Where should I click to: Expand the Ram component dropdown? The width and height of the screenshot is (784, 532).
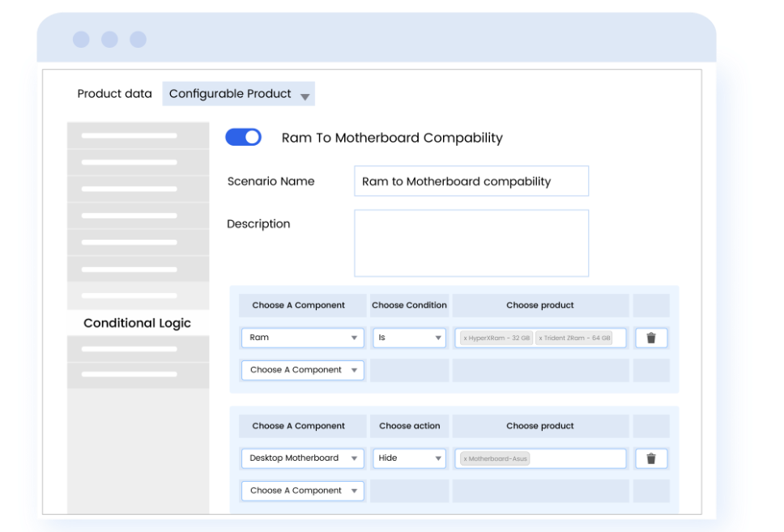[302, 338]
